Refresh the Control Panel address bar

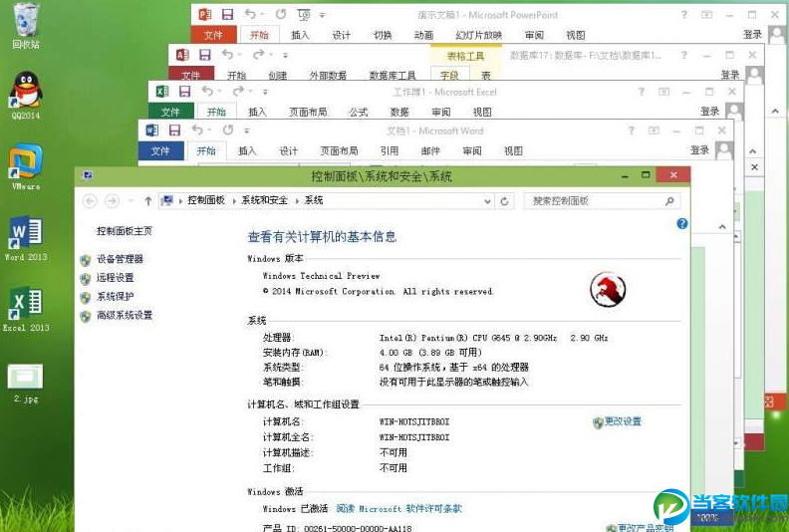pyautogui.click(x=504, y=201)
